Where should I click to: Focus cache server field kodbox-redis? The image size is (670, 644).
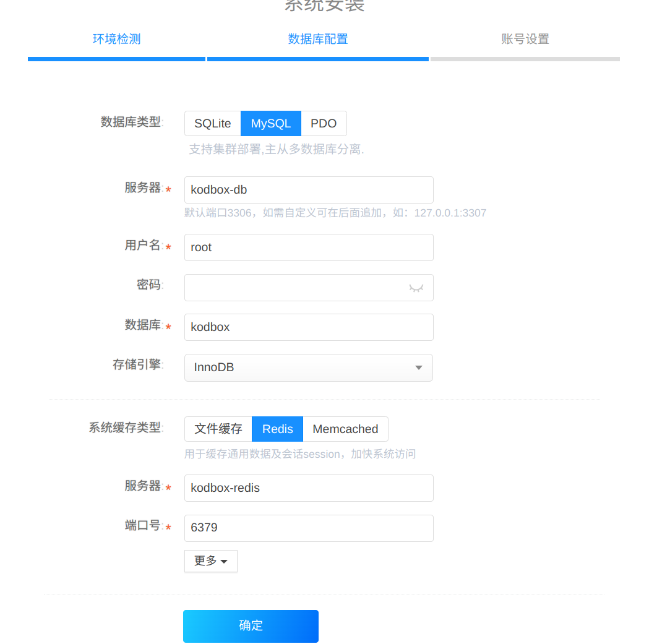coord(309,488)
